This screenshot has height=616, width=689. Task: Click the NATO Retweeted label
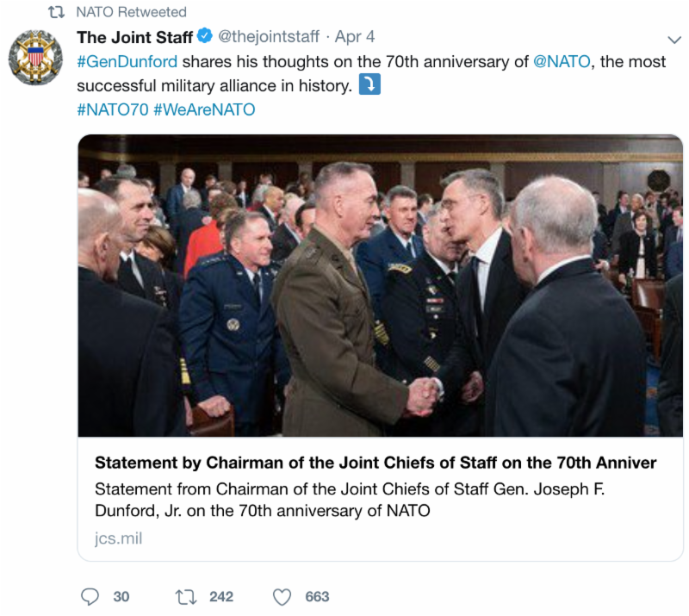[x=131, y=12]
